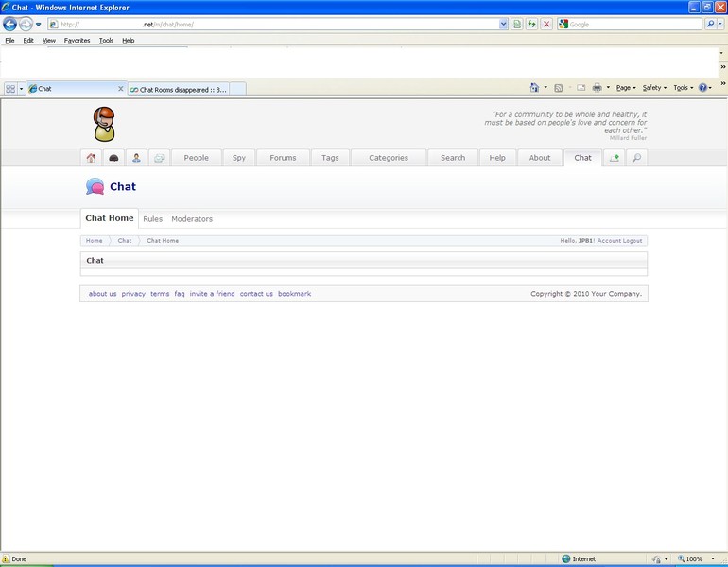Select the Chat Home submenu tab
Image resolution: width=728 pixels, height=567 pixels.
point(110,218)
